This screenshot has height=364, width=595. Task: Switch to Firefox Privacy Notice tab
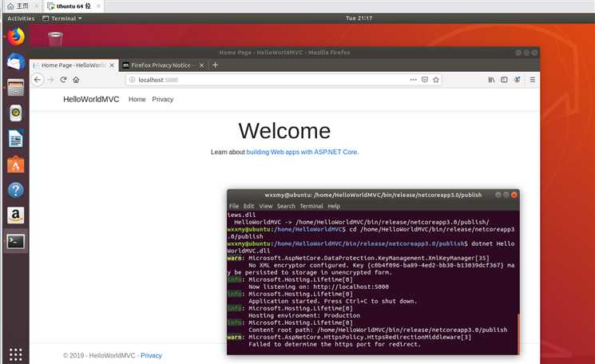pyautogui.click(x=164, y=65)
